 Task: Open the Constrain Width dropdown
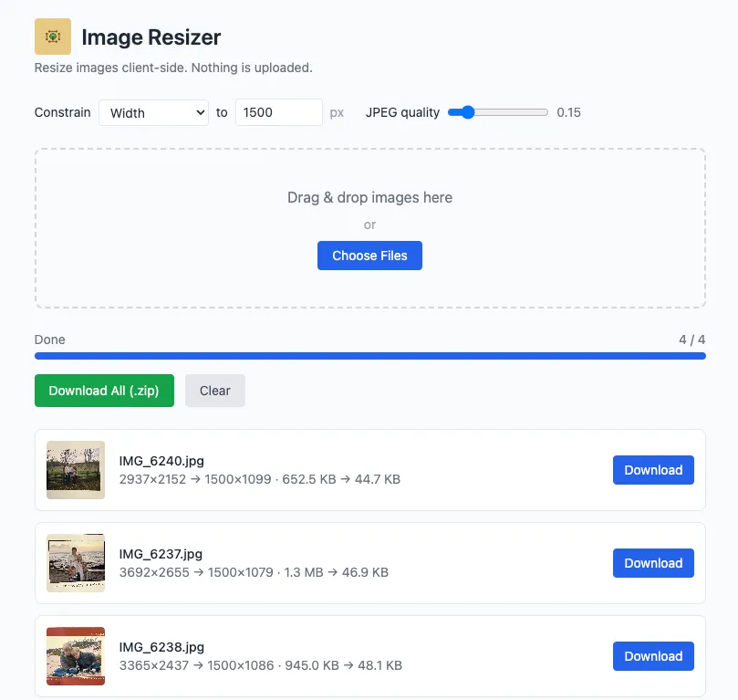(153, 112)
